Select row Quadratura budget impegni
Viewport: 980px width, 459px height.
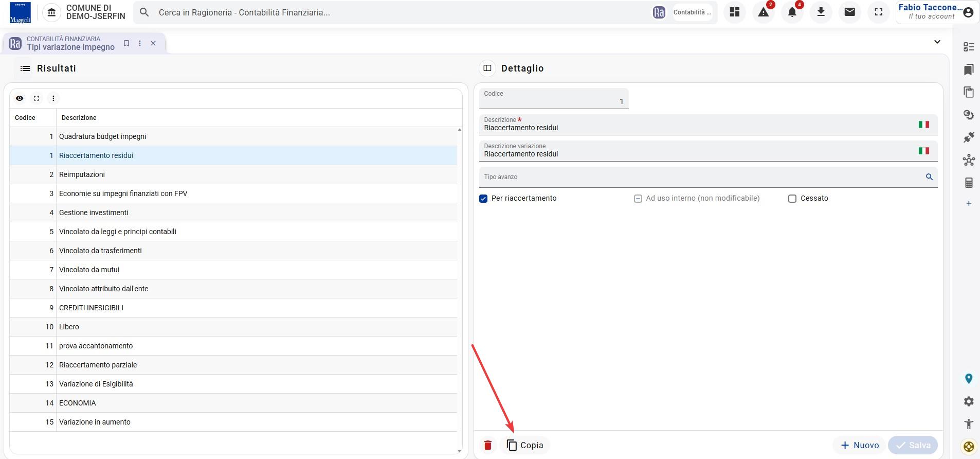tap(233, 136)
